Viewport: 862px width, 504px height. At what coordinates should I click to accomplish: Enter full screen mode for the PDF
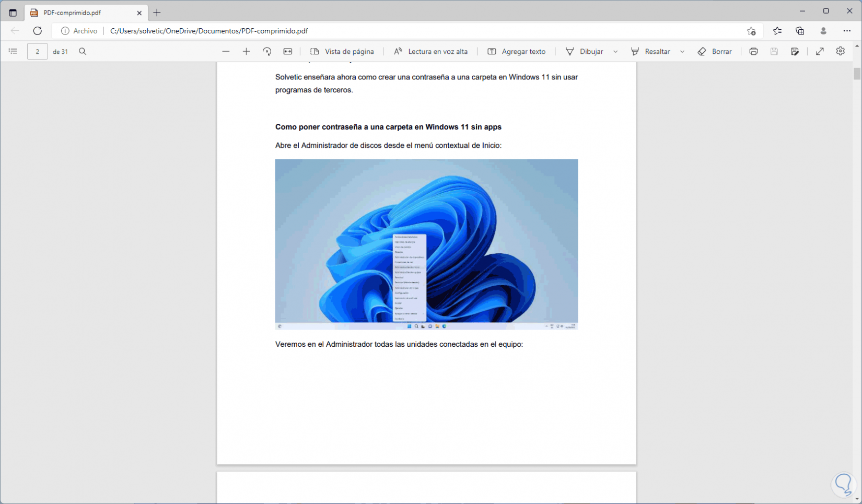click(x=820, y=51)
